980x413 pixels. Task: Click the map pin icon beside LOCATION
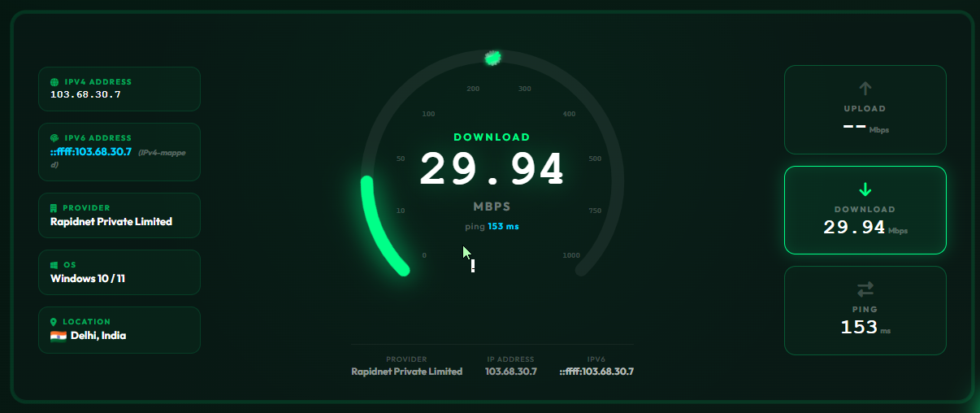pyautogui.click(x=54, y=322)
